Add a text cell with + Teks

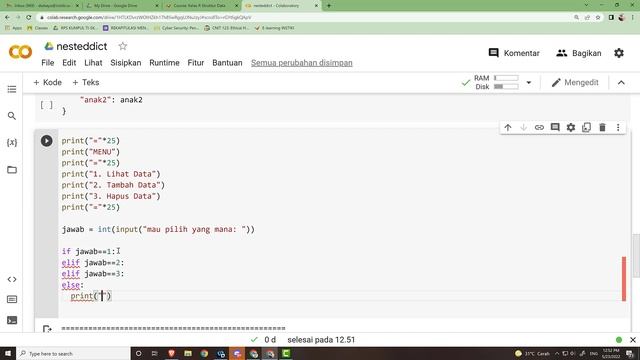86,82
